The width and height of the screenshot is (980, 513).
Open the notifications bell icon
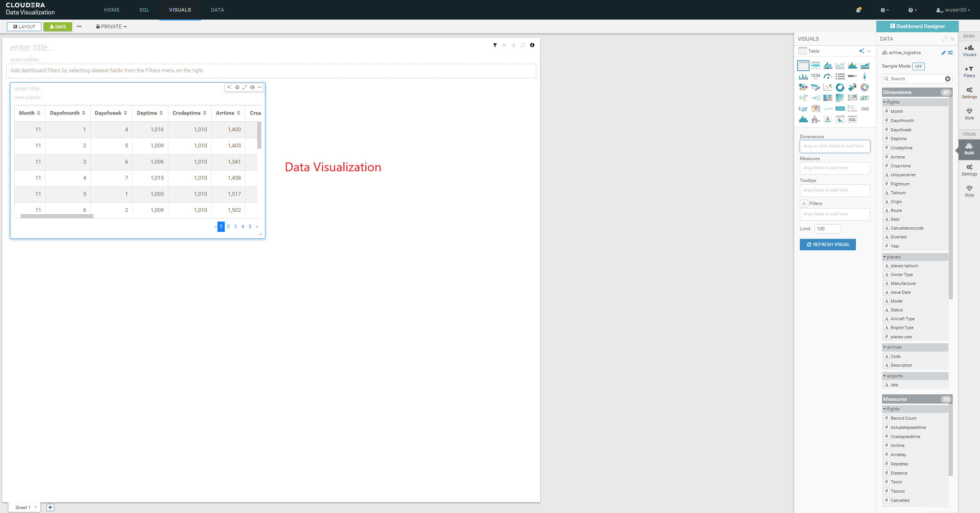[x=858, y=10]
